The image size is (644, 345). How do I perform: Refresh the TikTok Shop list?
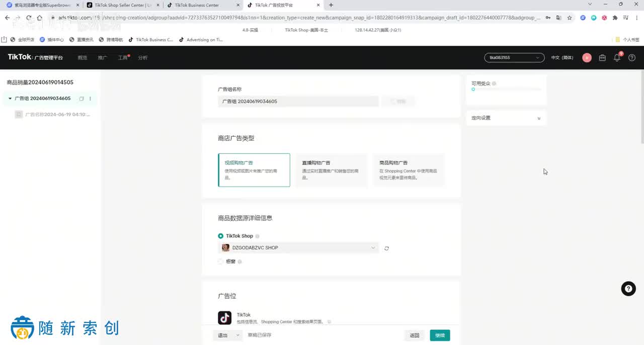point(386,248)
